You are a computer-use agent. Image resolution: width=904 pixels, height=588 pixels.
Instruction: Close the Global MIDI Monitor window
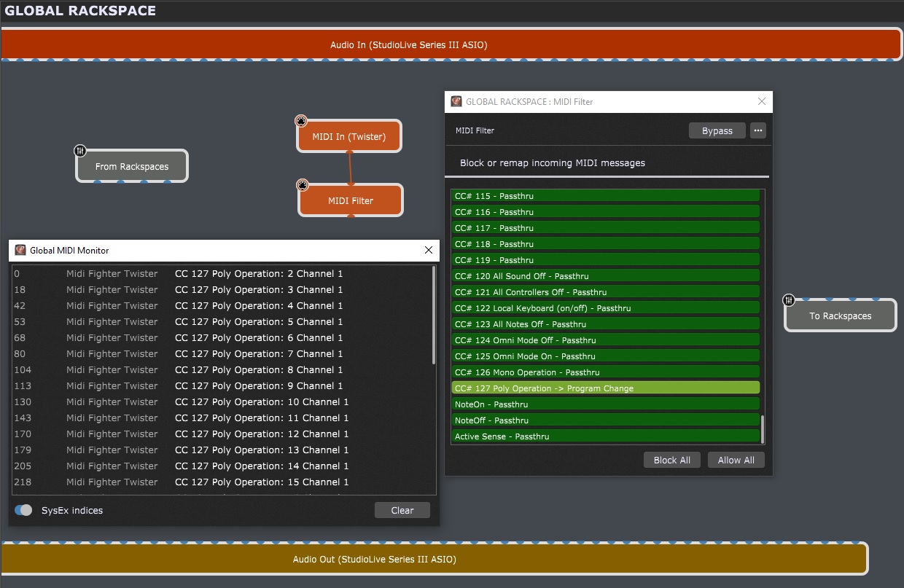[429, 250]
